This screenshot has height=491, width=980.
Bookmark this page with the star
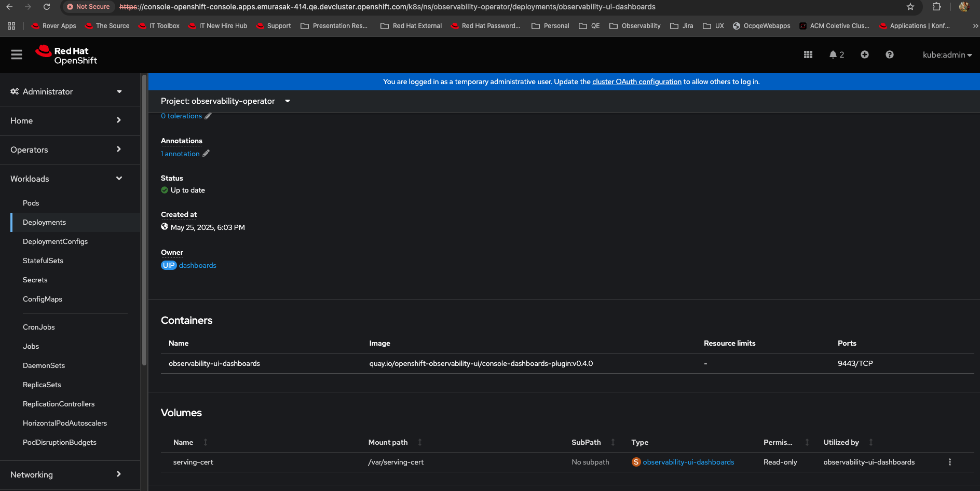click(x=910, y=7)
